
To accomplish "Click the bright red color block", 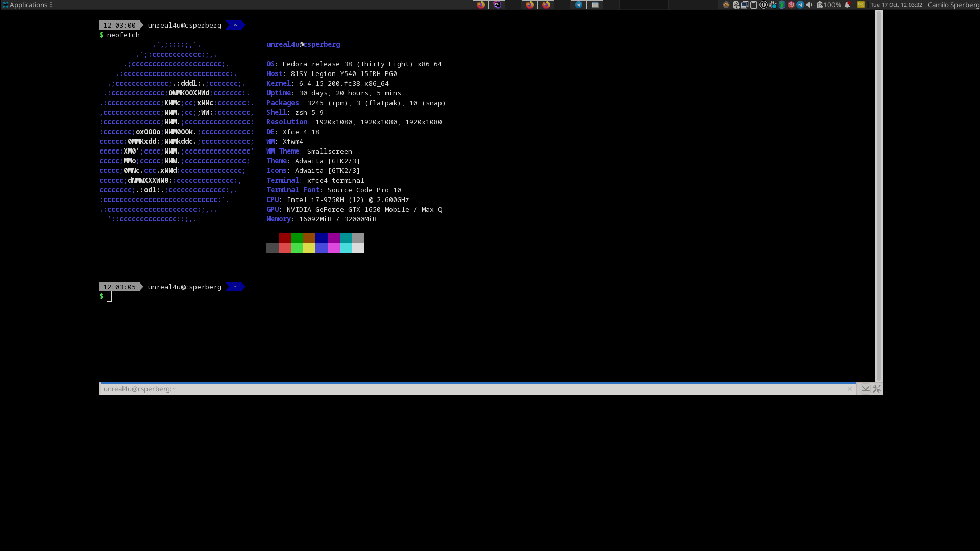I will click(x=284, y=248).
